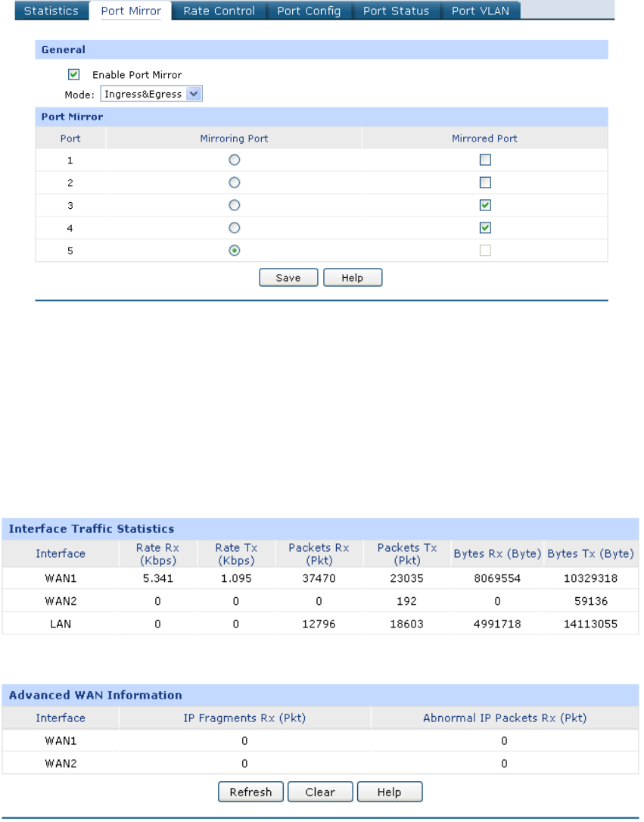Click Bytes Tx (Byte) column header

coord(590,553)
